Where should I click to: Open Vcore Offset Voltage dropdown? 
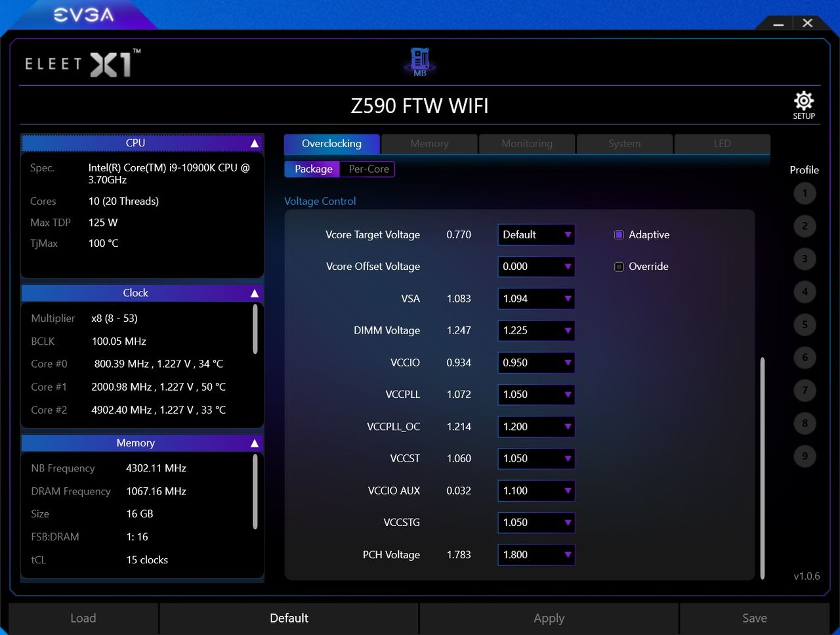pos(536,267)
